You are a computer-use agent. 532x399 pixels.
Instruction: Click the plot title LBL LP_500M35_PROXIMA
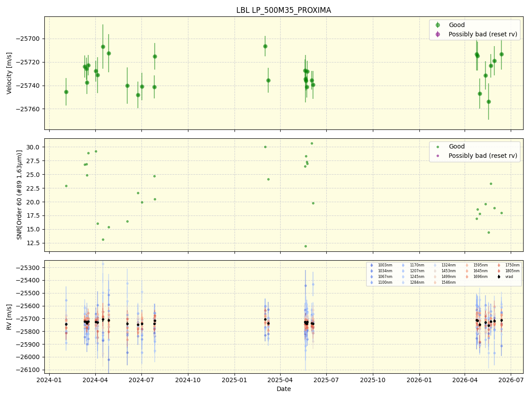coord(284,10)
